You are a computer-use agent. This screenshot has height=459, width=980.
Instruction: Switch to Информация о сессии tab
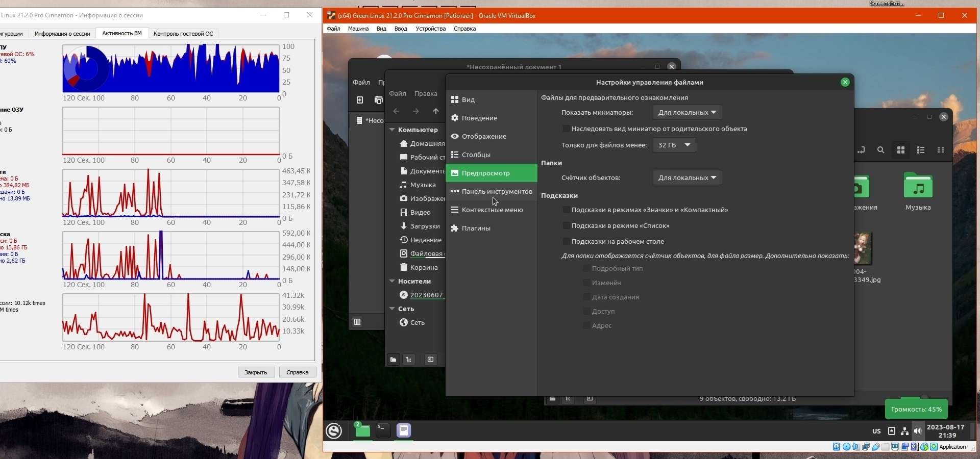pyautogui.click(x=62, y=34)
